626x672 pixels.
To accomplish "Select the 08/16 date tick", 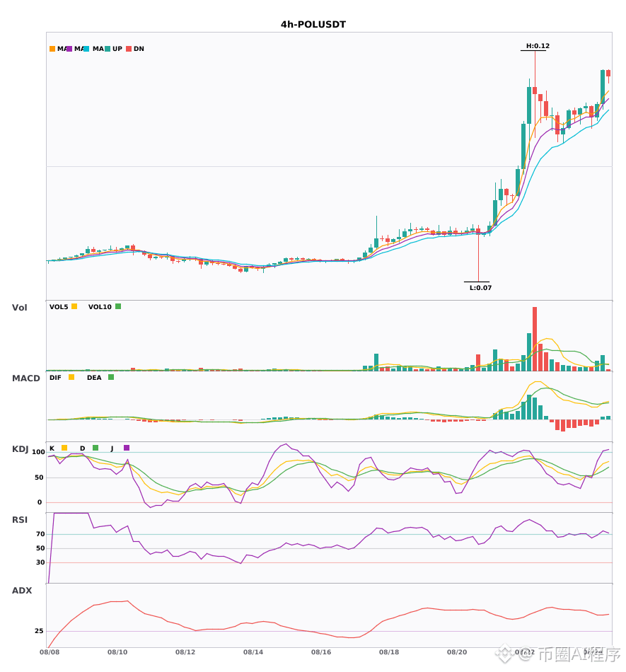I will coord(321,652).
